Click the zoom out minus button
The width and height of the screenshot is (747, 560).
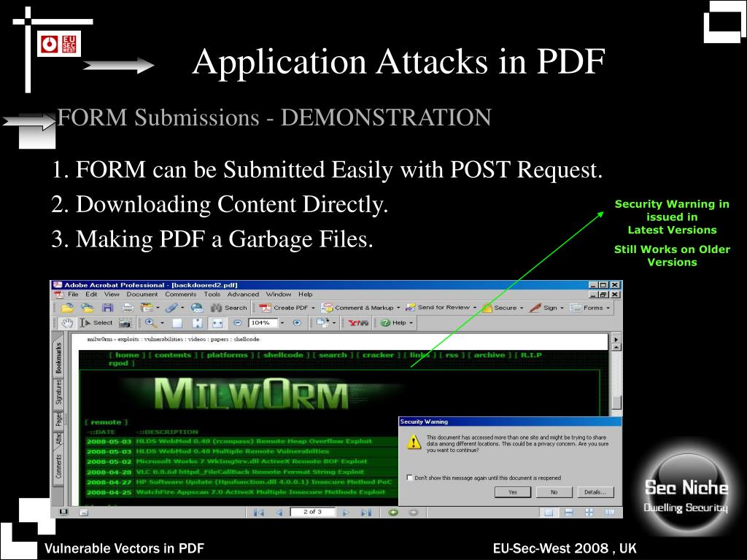coord(237,323)
